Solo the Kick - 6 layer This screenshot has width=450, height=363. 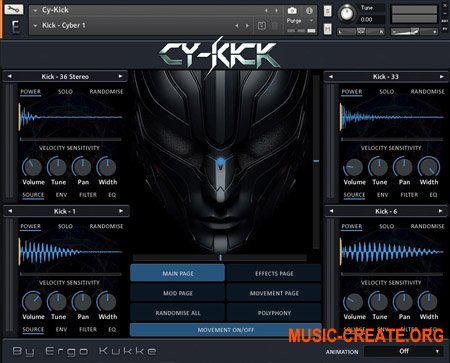386,226
